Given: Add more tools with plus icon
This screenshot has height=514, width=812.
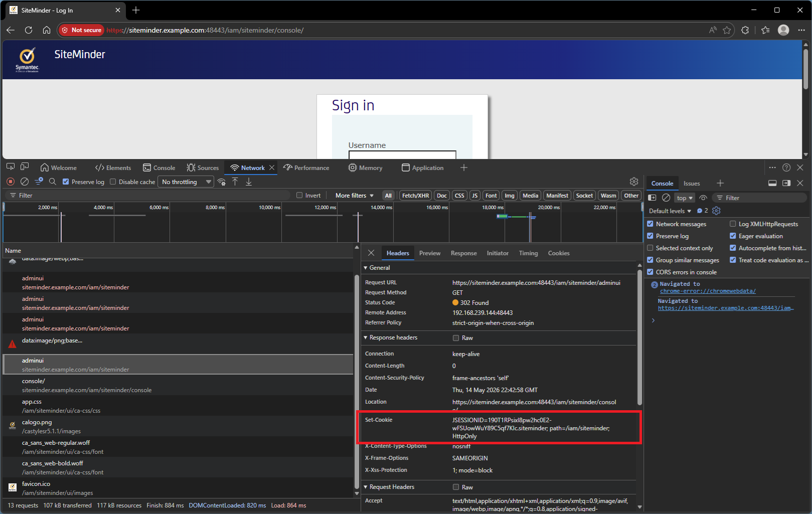Looking at the screenshot, I should pos(464,167).
